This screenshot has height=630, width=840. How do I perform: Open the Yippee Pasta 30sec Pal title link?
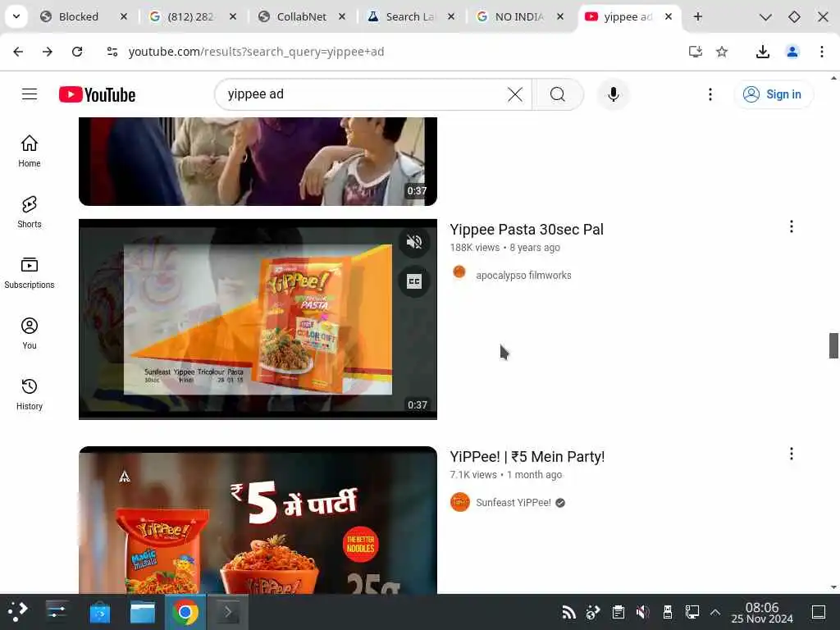tap(527, 230)
